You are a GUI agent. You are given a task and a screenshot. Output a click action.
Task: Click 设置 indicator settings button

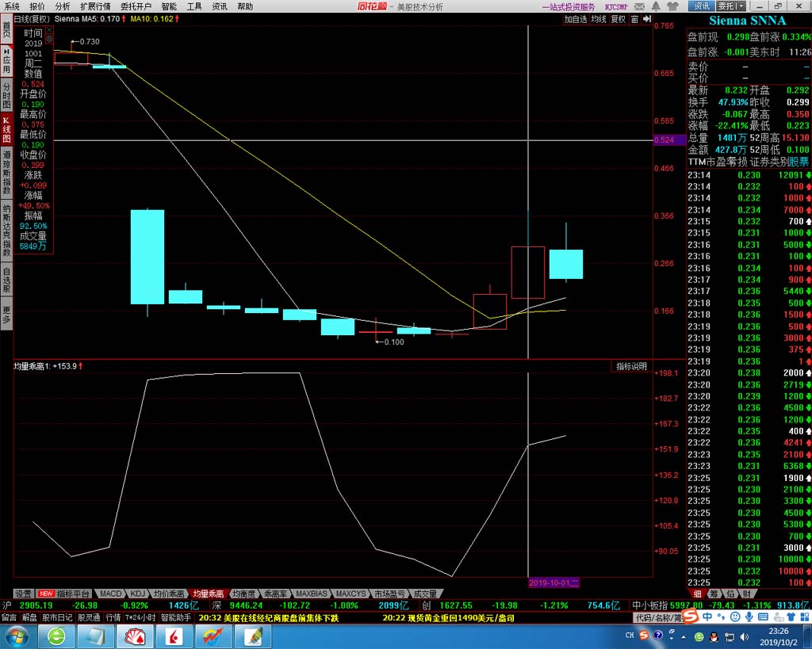23,594
